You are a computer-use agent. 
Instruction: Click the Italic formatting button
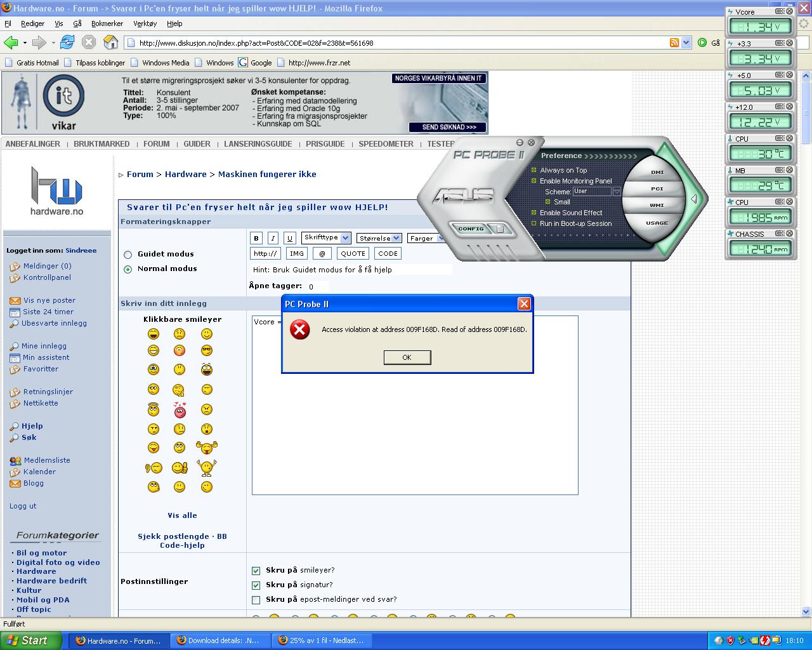coord(273,238)
